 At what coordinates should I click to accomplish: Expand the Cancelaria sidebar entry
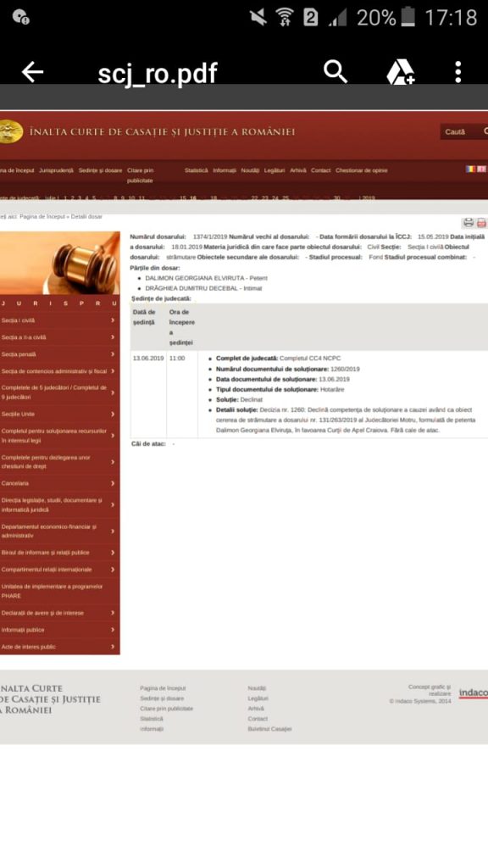(x=60, y=483)
